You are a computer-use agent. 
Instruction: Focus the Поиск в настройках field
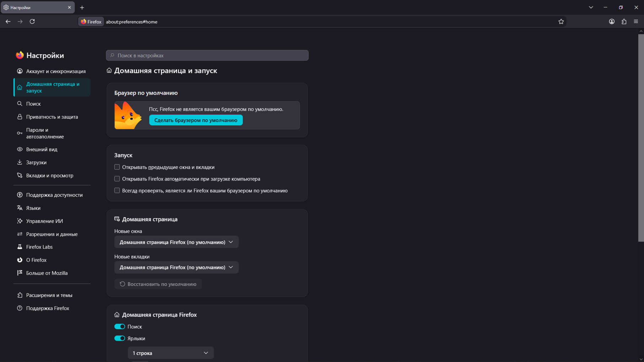coord(207,55)
